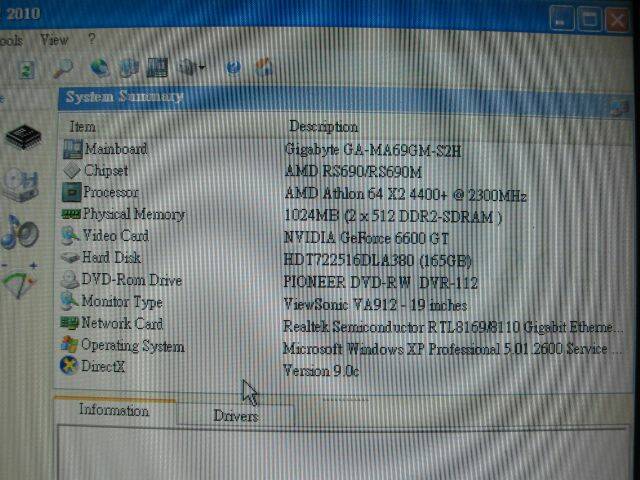
Task: Open the View menu
Action: click(x=54, y=40)
